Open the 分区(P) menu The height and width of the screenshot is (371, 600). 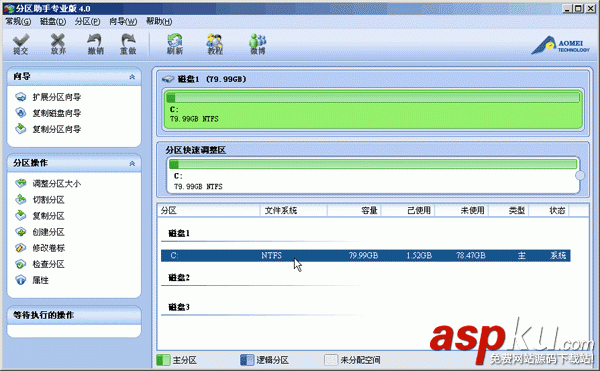(88, 21)
